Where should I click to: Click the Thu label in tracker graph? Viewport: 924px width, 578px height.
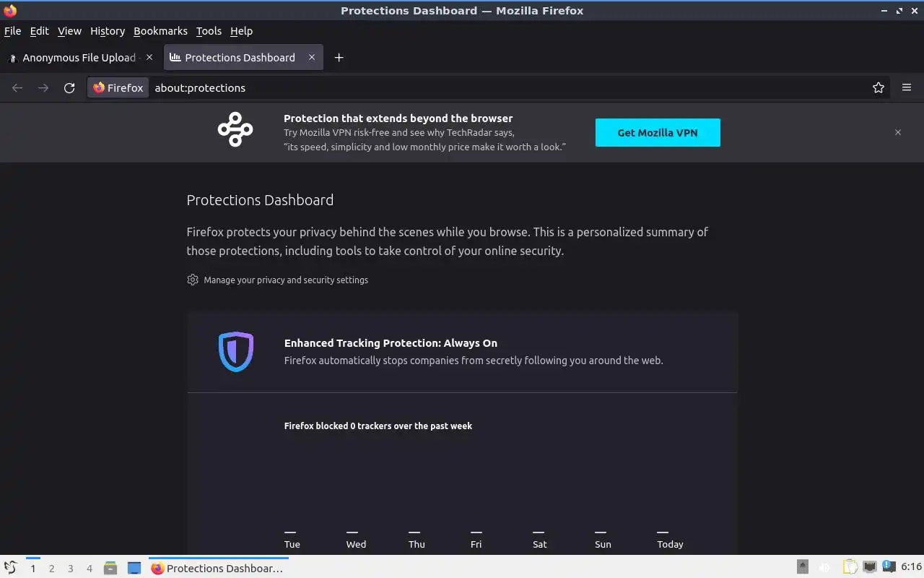(417, 544)
